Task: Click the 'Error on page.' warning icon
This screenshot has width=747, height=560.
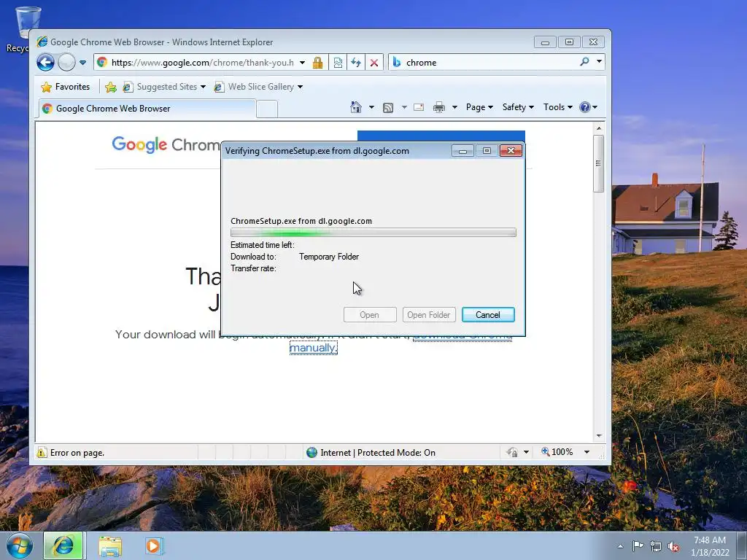Action: (x=42, y=452)
